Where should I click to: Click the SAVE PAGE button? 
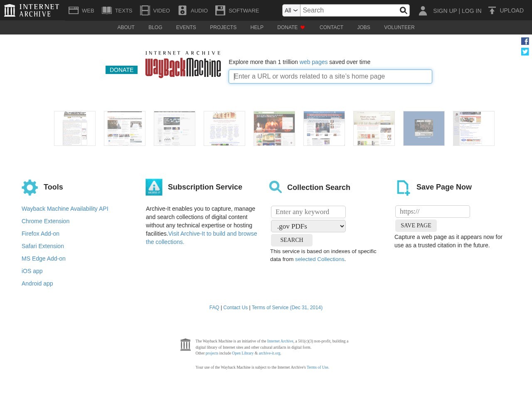(416, 226)
